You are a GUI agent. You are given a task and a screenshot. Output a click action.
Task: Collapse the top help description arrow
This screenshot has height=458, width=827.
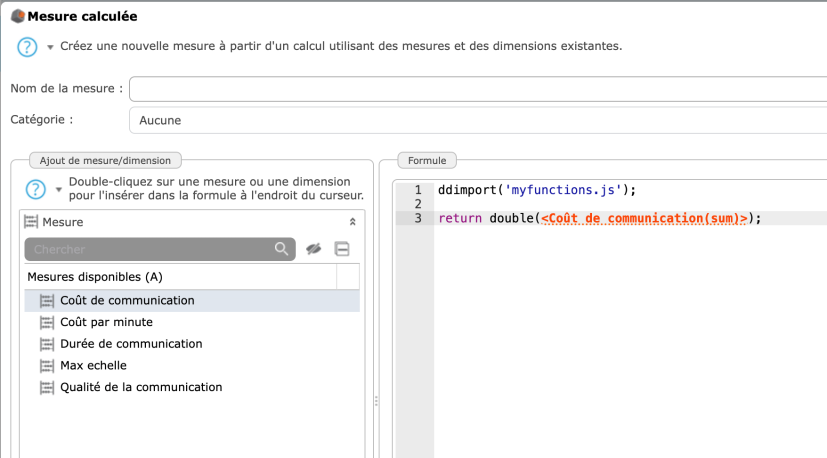50,47
